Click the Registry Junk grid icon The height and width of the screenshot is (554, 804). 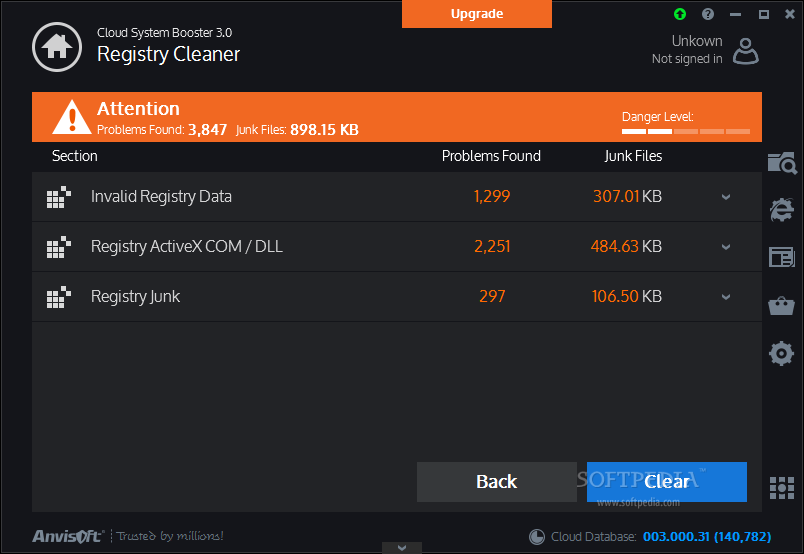pos(58,296)
